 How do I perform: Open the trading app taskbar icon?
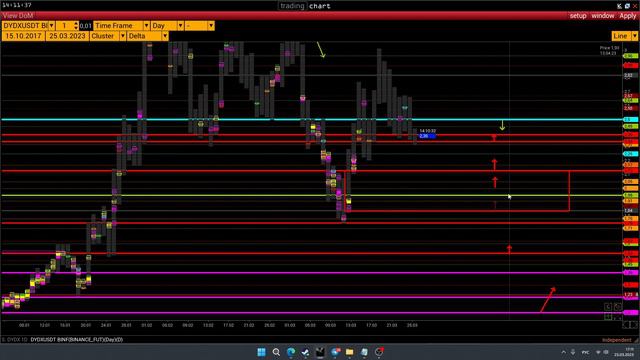tap(320, 351)
